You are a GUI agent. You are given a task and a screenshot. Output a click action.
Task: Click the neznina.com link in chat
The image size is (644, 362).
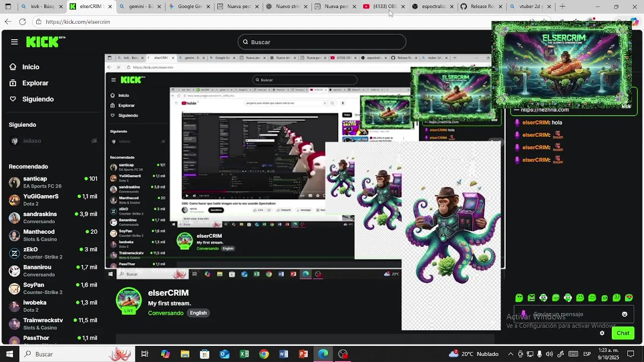click(544, 110)
